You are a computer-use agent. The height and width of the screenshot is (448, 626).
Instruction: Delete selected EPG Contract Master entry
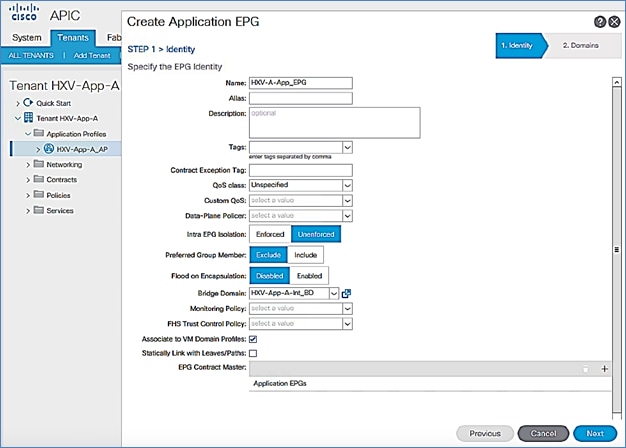pos(586,369)
